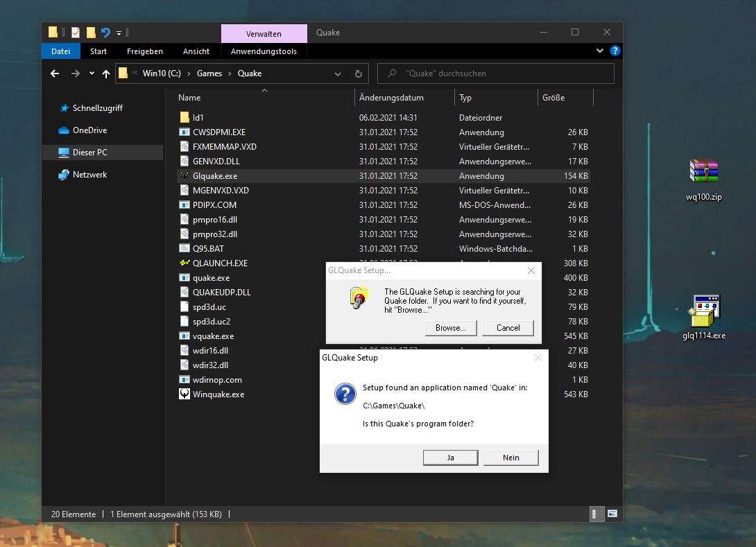The height and width of the screenshot is (547, 756).
Task: Expand the chevron after Win10 (C:) breadcrumb
Action: (189, 73)
